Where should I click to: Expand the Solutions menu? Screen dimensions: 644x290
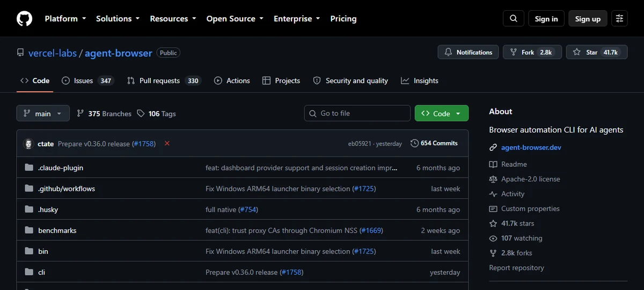(x=118, y=18)
